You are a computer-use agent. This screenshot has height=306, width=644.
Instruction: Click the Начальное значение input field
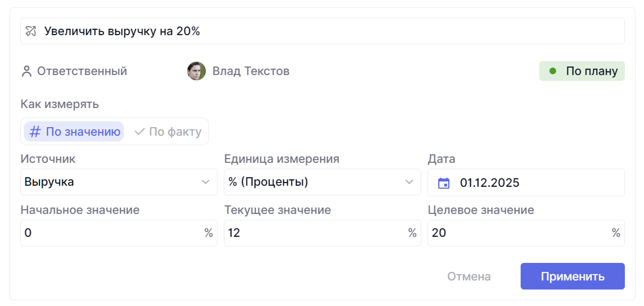pos(112,233)
